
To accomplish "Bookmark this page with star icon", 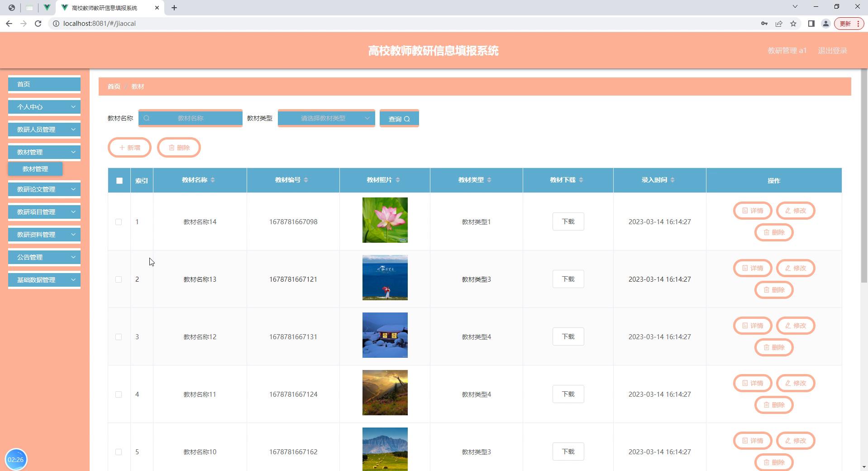I will click(793, 24).
